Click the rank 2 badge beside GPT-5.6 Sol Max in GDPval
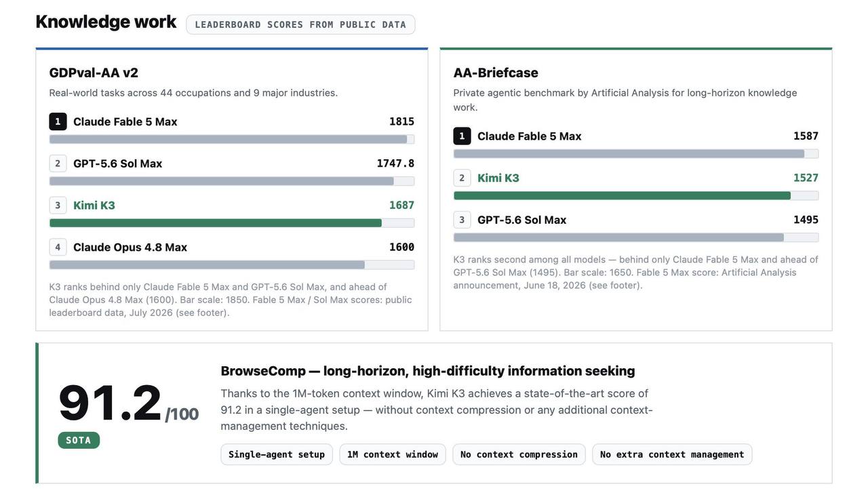The image size is (868, 497). point(58,163)
